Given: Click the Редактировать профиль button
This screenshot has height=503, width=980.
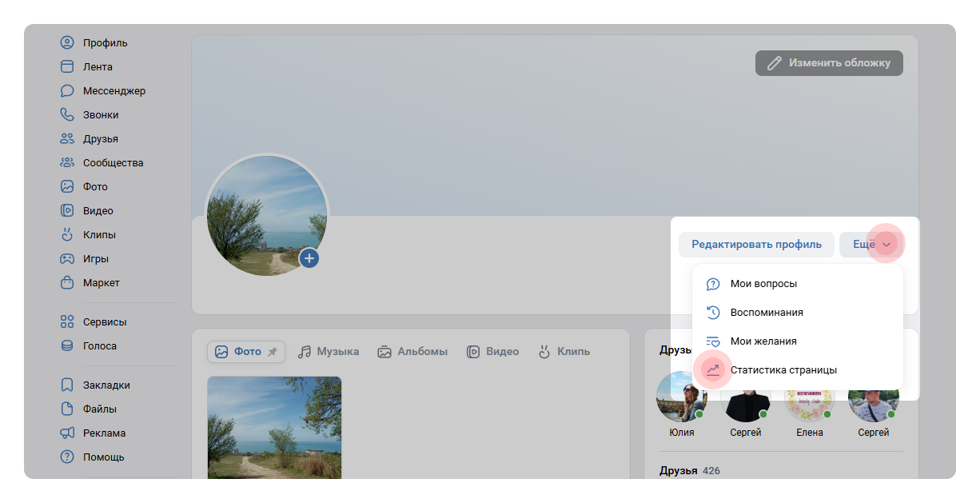Looking at the screenshot, I should [x=756, y=245].
